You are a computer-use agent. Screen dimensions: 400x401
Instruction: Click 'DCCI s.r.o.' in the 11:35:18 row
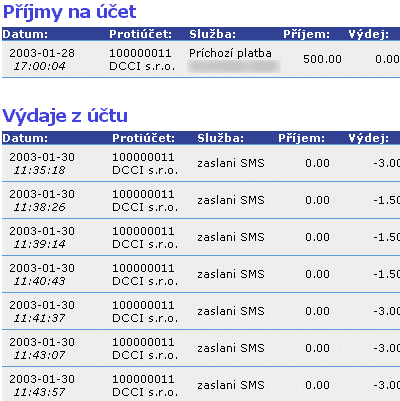point(145,170)
